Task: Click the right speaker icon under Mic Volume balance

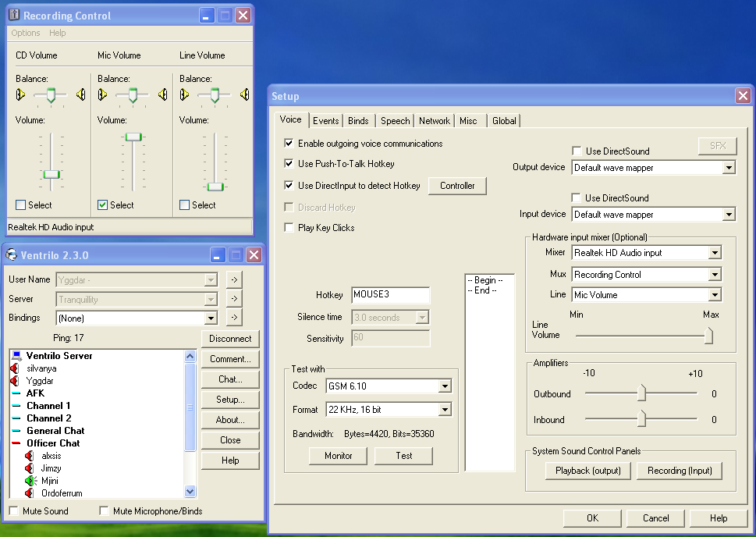Action: coord(163,94)
